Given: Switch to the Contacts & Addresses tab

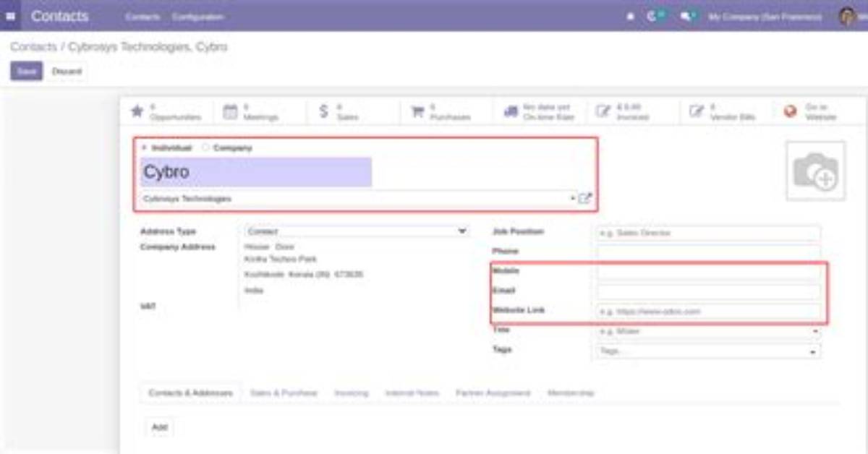Looking at the screenshot, I should point(190,393).
